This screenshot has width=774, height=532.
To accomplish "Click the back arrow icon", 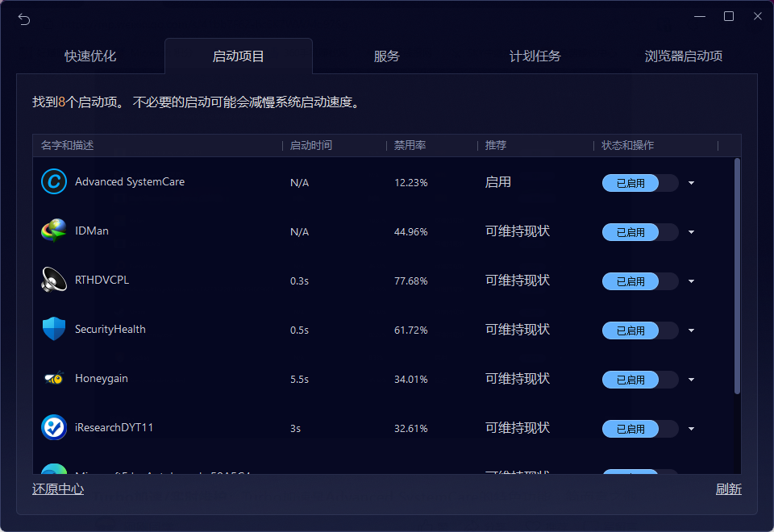I will coord(24,19).
